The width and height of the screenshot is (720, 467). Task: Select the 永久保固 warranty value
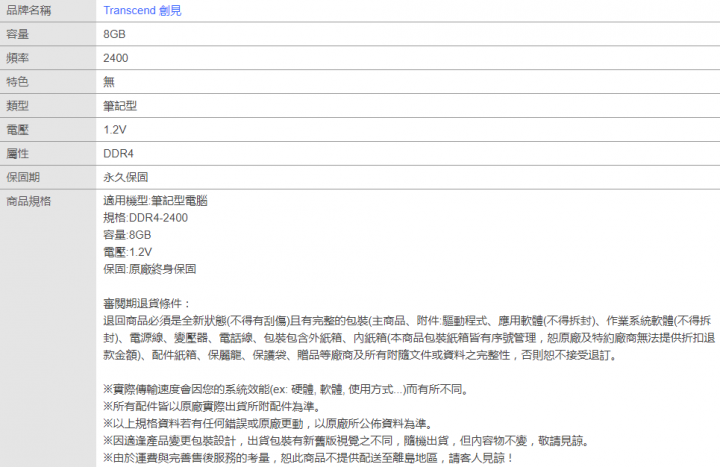pos(126,177)
